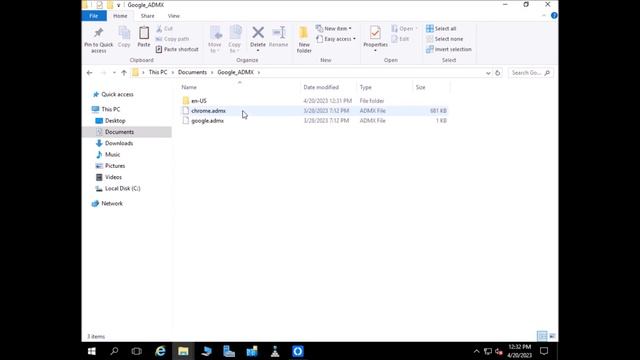Click the Paste ribbon button
This screenshot has height=360, width=640.
144,37
